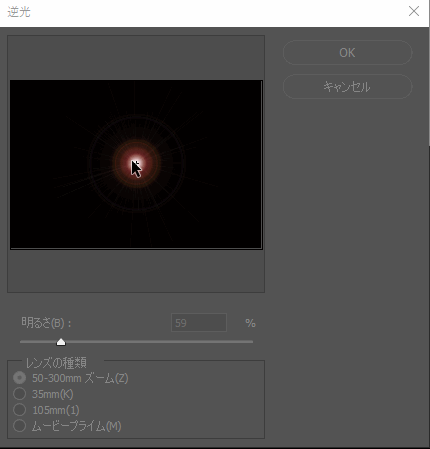Click the right end of brightness slider track
The image size is (430, 449).
pos(251,342)
